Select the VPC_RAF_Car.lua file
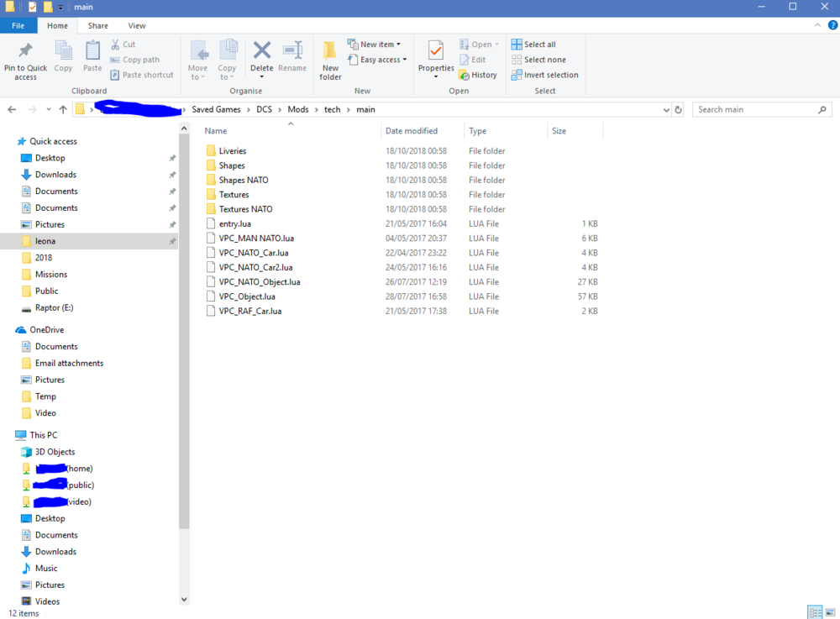This screenshot has height=619, width=840. pyautogui.click(x=244, y=311)
